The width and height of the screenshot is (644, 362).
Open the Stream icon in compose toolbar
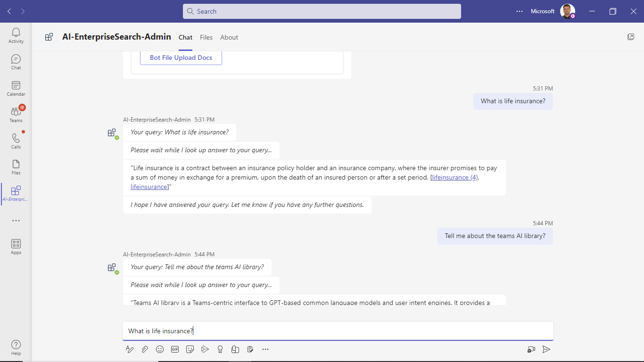pos(205,349)
